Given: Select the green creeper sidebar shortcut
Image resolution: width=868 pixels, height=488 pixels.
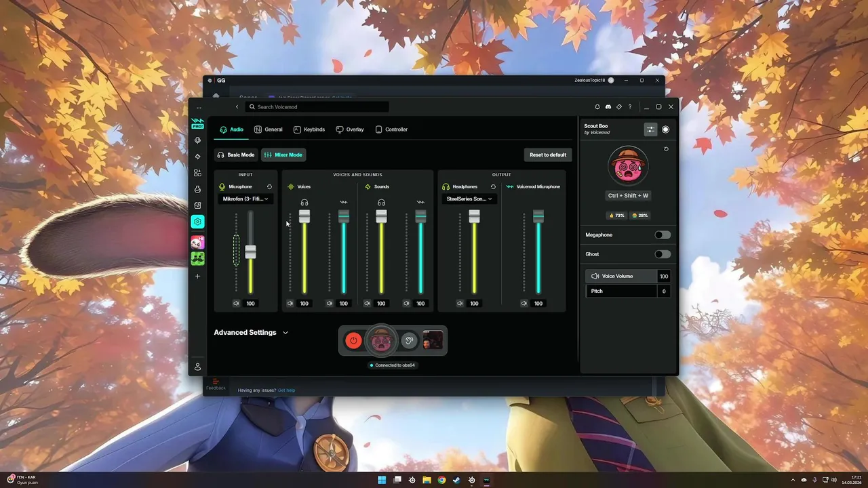Looking at the screenshot, I should click(x=197, y=258).
